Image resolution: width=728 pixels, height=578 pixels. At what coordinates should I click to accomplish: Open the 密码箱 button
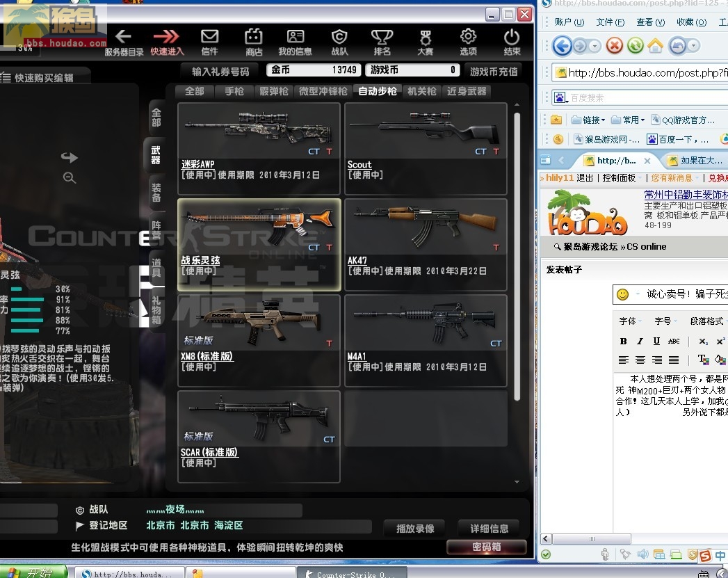click(487, 547)
